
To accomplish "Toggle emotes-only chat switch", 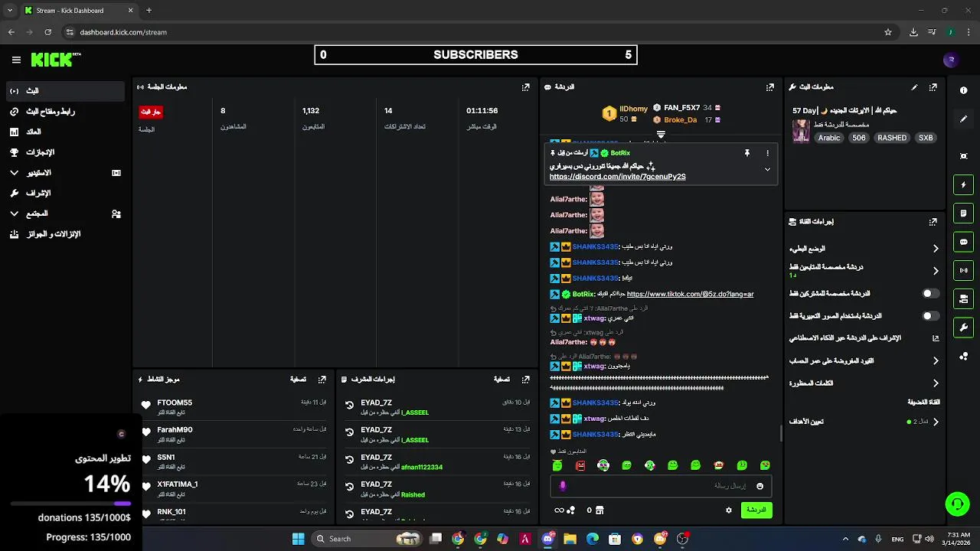I will [x=929, y=315].
